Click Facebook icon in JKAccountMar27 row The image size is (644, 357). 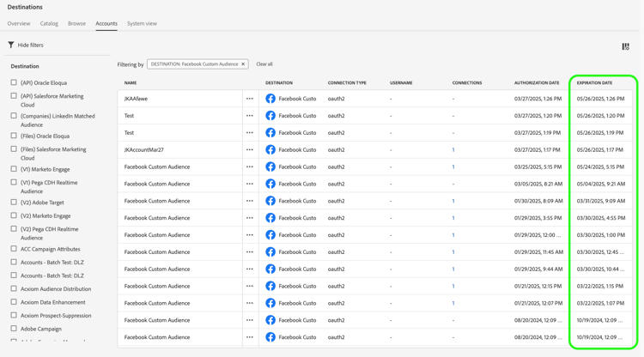[270, 150]
